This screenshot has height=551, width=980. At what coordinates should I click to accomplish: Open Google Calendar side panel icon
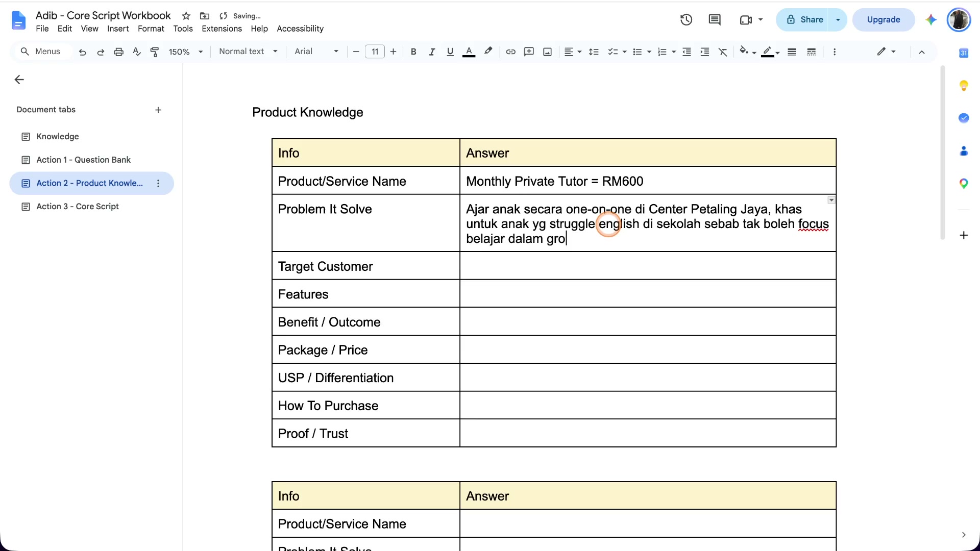point(964,53)
